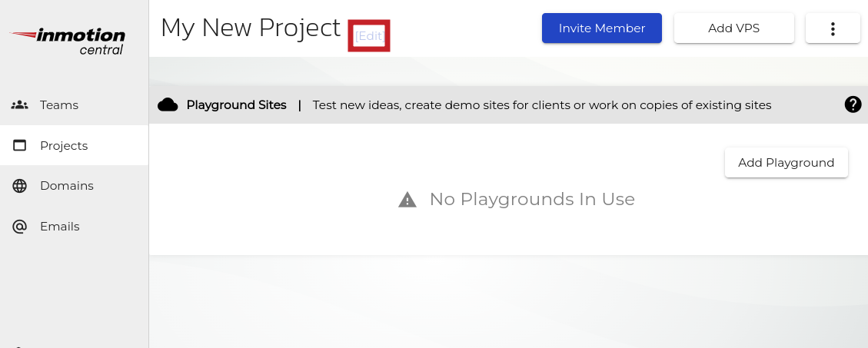This screenshot has height=348, width=868.
Task: Click the No Playgrounds In Use message
Action: [532, 200]
